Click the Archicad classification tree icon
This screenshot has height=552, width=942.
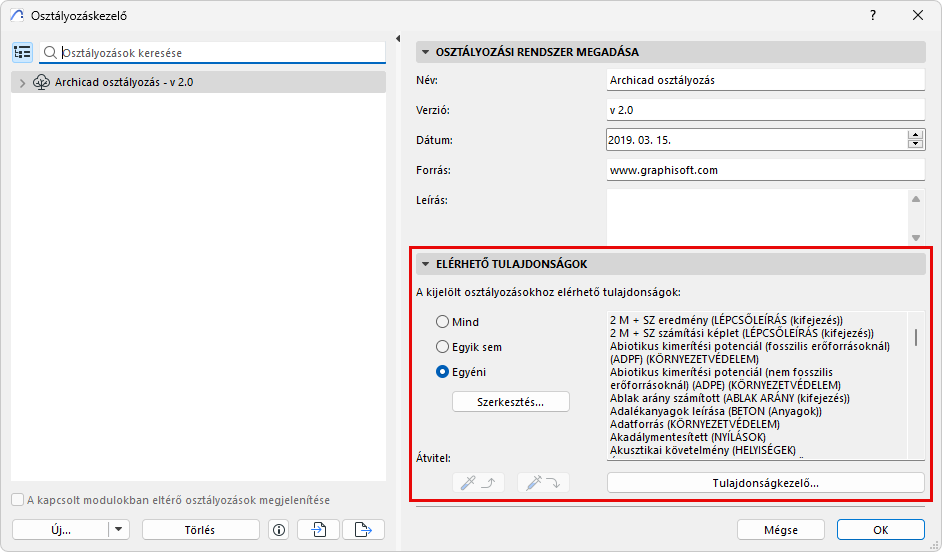41,82
